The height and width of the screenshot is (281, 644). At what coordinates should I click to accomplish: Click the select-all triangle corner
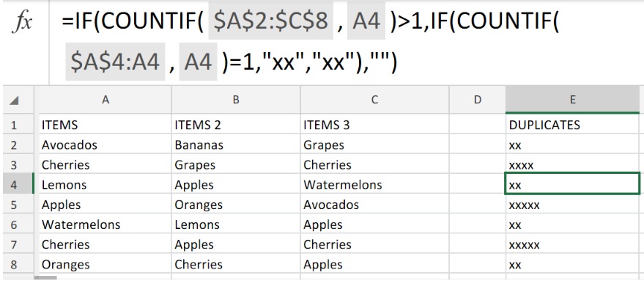(14, 101)
